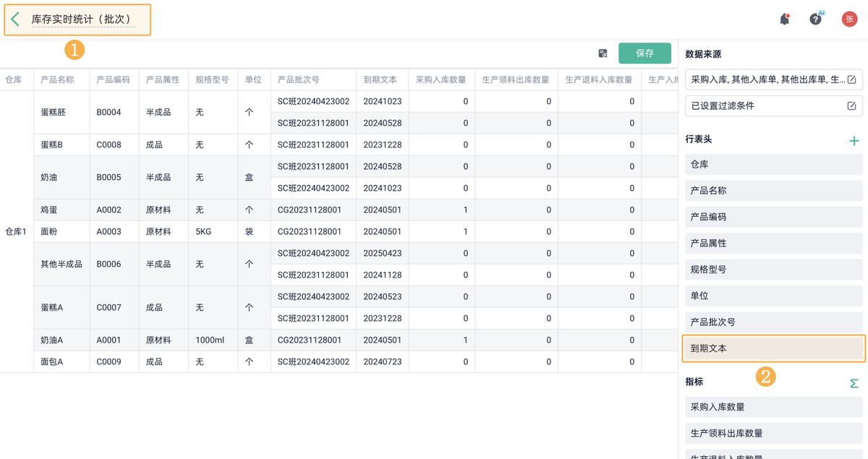Add a row header with plus icon
The image size is (868, 459).
click(x=854, y=141)
